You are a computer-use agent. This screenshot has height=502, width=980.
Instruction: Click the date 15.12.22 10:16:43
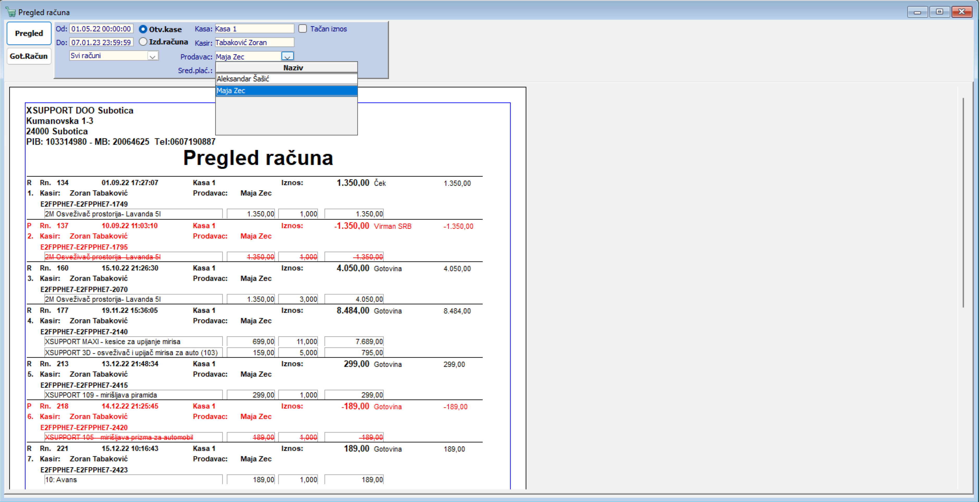tap(130, 448)
